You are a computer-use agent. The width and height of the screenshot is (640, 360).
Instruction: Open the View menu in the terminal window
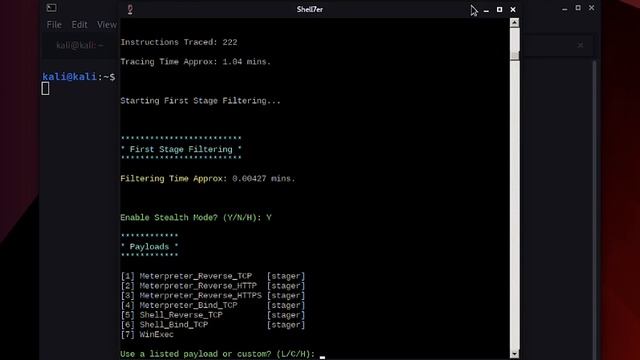tap(107, 25)
